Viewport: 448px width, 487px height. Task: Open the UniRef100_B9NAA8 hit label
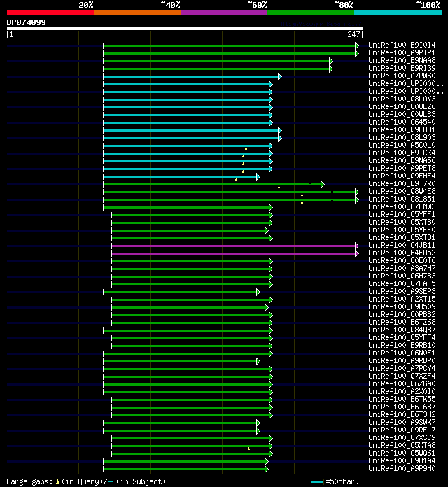coord(402,60)
